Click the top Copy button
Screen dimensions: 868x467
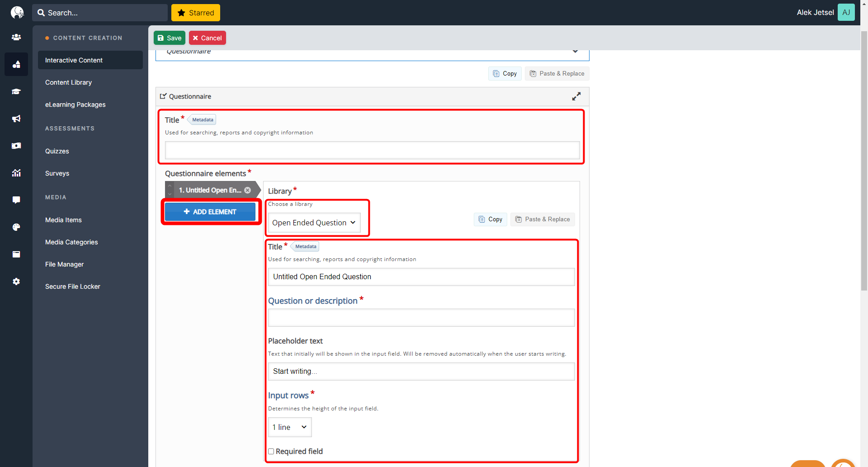click(x=505, y=74)
